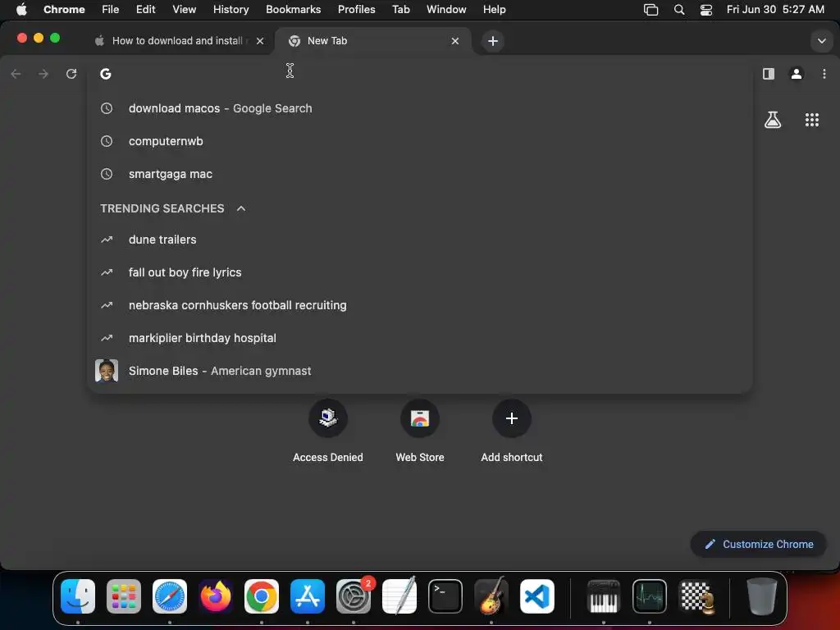Click the Simone Biles thumbnail photo
This screenshot has width=840, height=630.
tap(107, 371)
